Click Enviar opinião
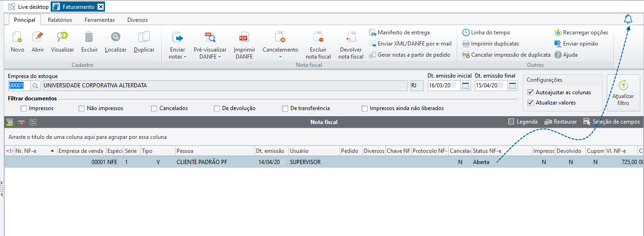 [576, 44]
